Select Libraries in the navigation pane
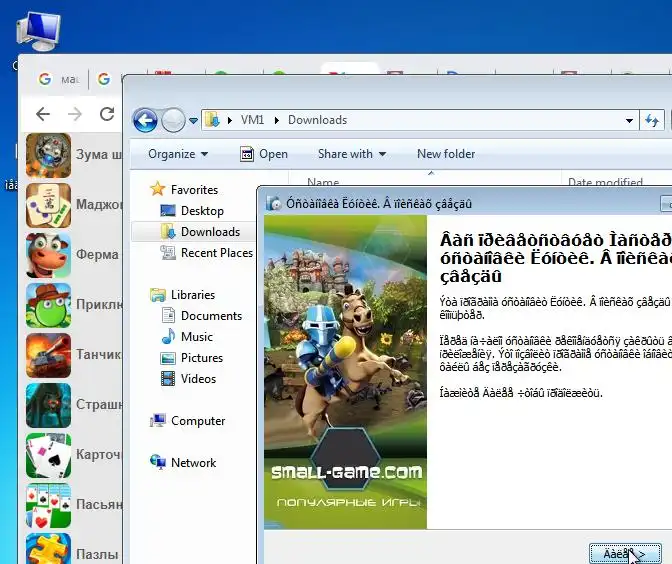 (x=193, y=294)
